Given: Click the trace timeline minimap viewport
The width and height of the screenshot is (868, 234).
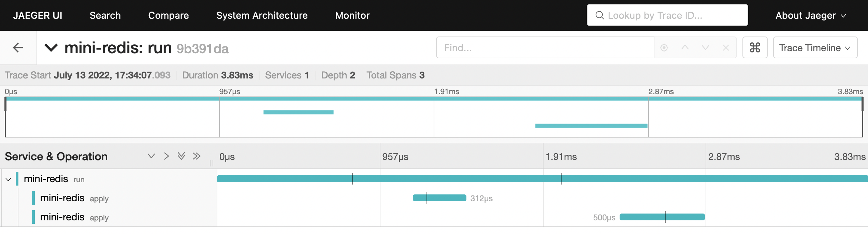Looking at the screenshot, I should click(433, 116).
